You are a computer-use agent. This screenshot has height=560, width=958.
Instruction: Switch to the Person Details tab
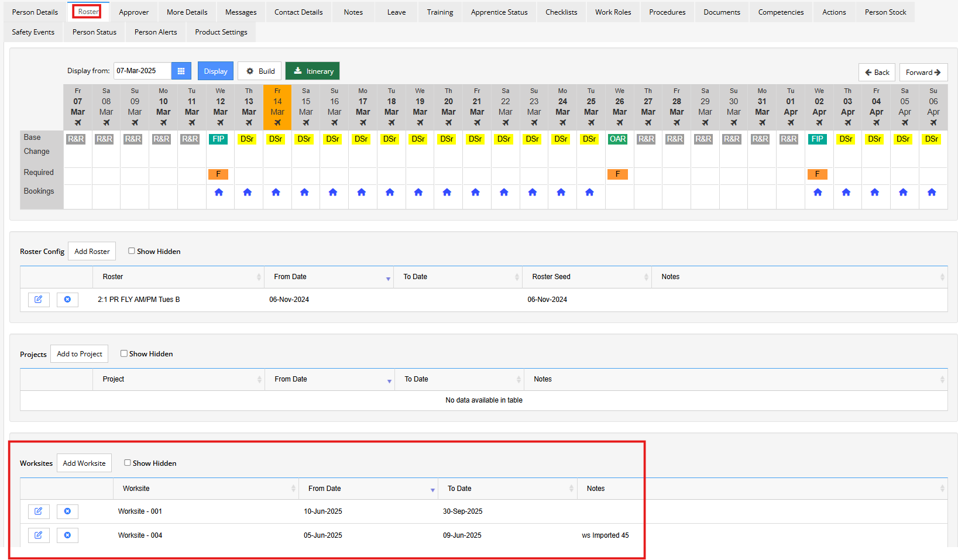35,12
